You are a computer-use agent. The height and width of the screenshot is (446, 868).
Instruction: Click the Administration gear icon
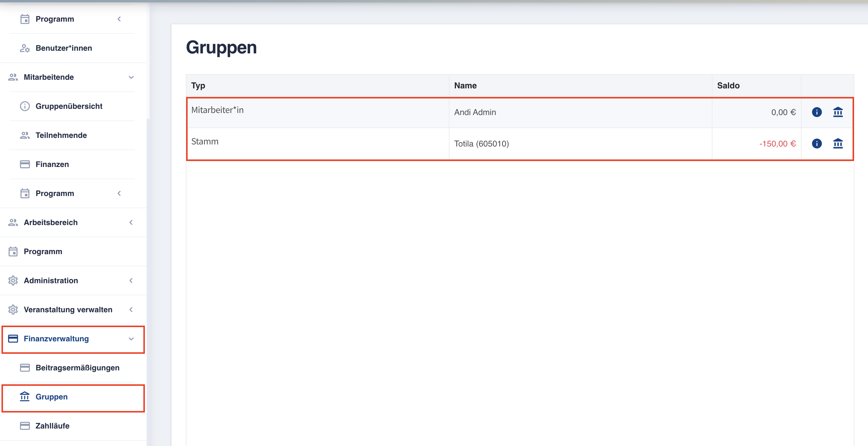tap(13, 281)
